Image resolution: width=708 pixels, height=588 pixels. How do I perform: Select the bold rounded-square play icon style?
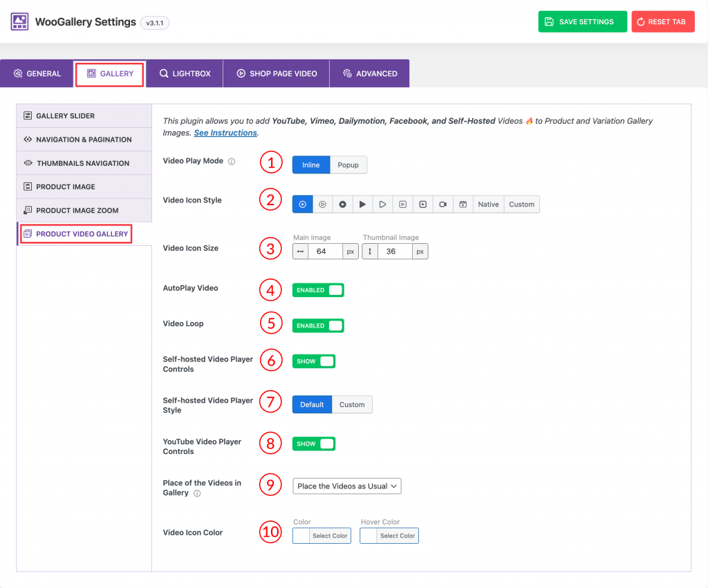click(x=422, y=205)
